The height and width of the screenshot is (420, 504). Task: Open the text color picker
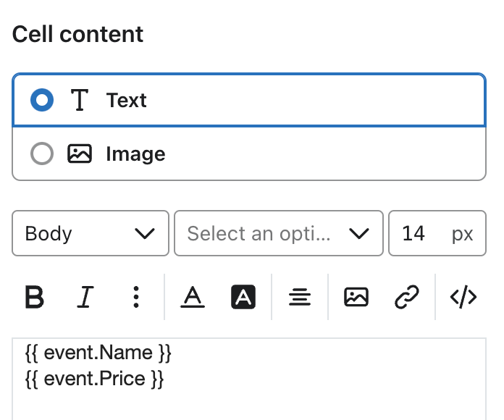coord(192,297)
